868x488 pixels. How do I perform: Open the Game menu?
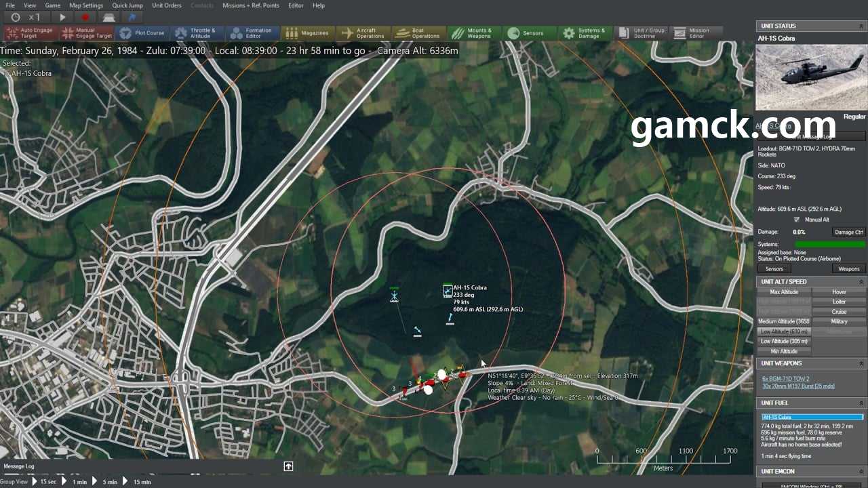pyautogui.click(x=53, y=5)
